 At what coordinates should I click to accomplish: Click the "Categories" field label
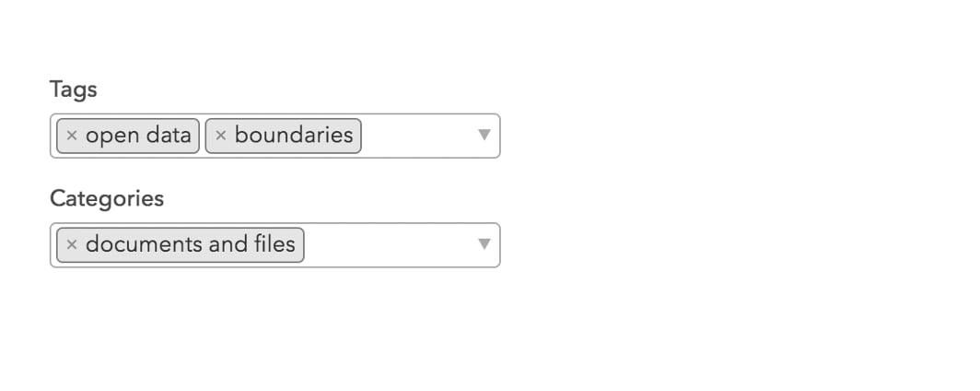click(x=107, y=198)
